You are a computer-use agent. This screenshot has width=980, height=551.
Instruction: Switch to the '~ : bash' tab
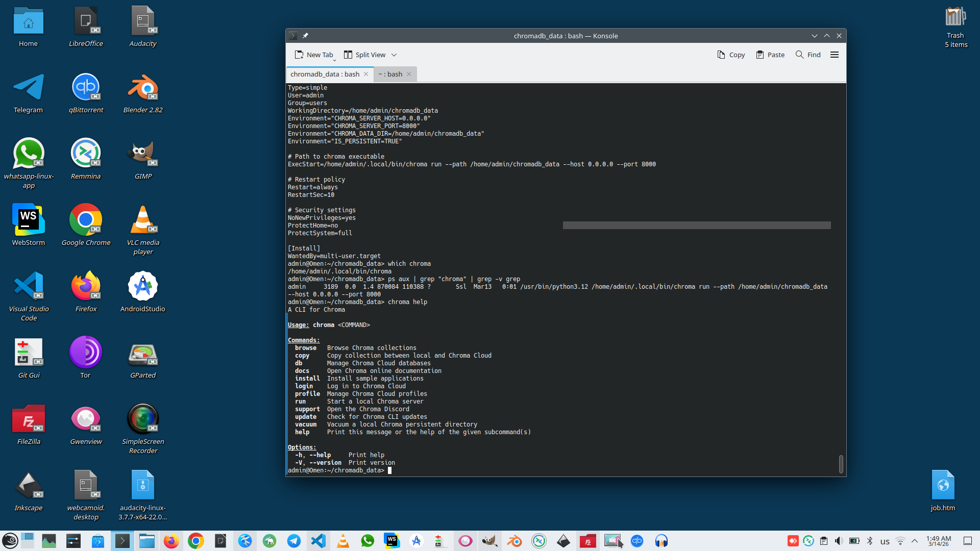390,74
